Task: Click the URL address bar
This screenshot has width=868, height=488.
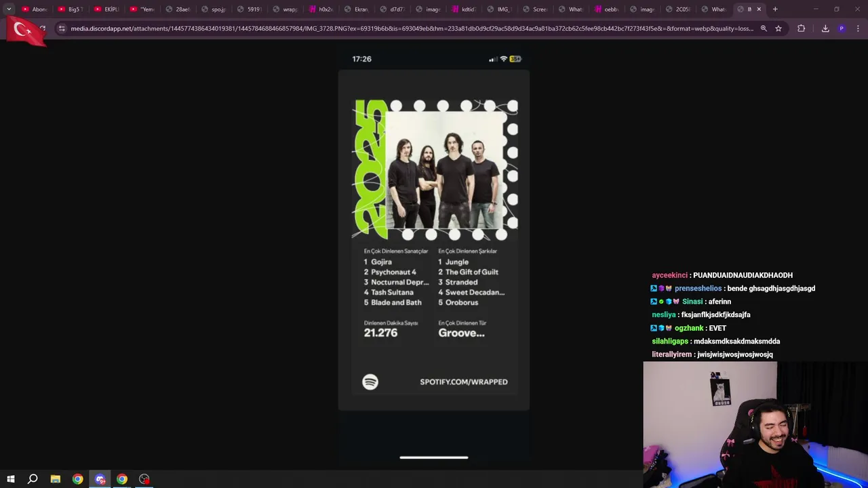Action: coord(412,28)
